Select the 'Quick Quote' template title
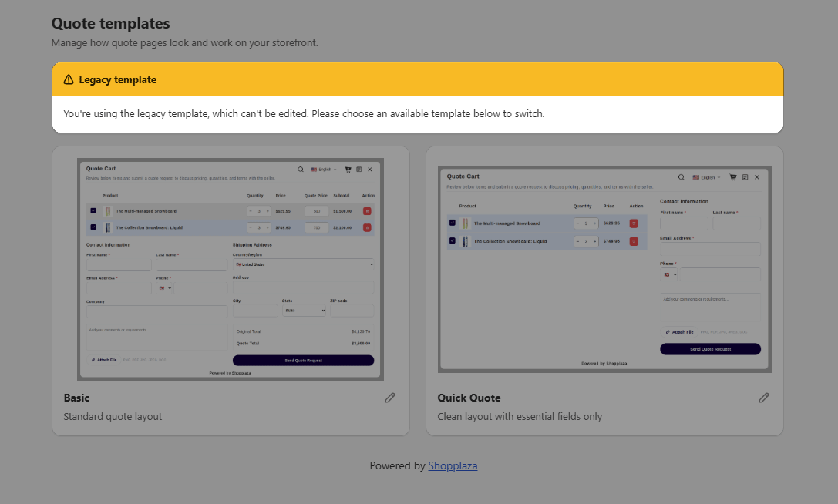The image size is (838, 504). pos(469,398)
